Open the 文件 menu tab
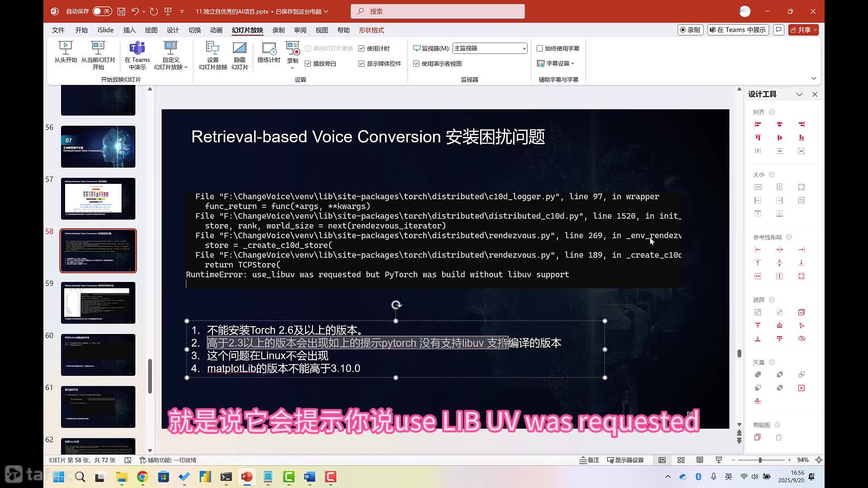868x488 pixels. click(58, 30)
